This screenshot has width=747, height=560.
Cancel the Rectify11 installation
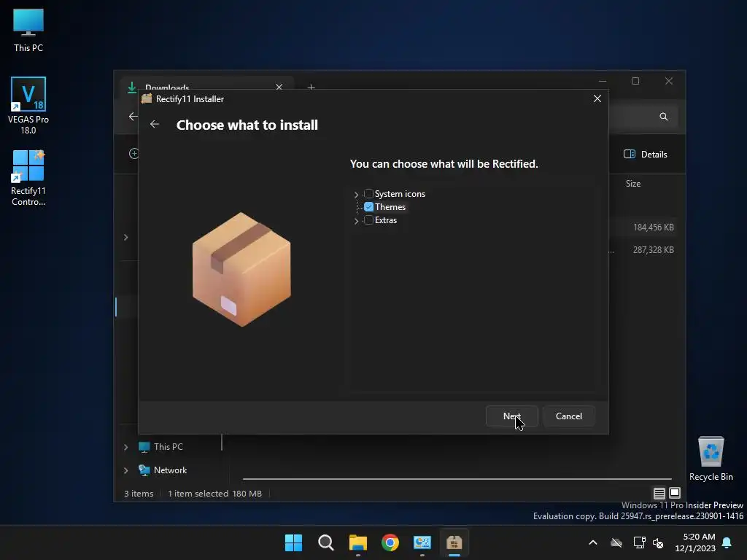click(569, 416)
